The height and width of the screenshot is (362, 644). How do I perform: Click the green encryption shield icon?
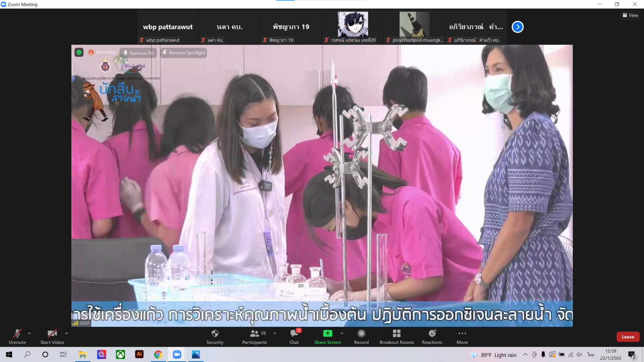coord(79,52)
